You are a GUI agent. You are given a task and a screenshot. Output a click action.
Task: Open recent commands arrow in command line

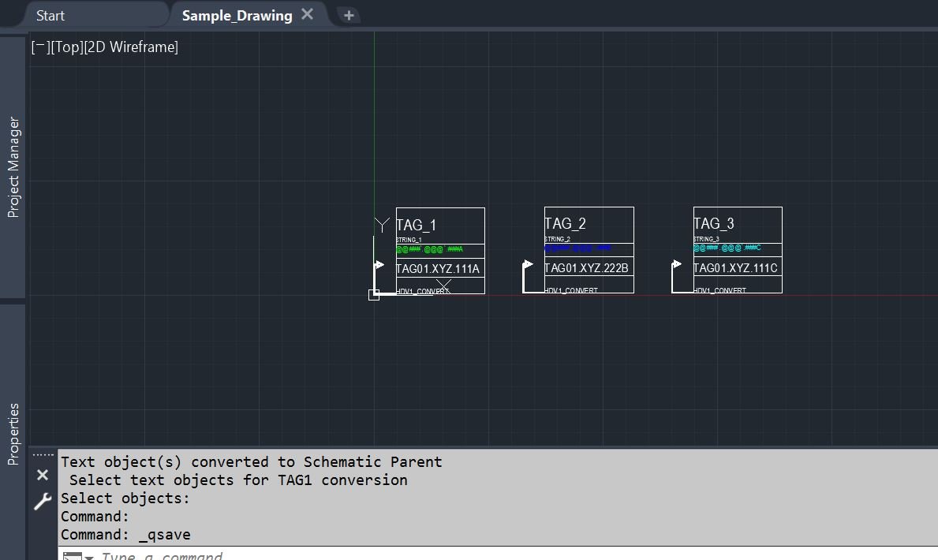point(89,557)
